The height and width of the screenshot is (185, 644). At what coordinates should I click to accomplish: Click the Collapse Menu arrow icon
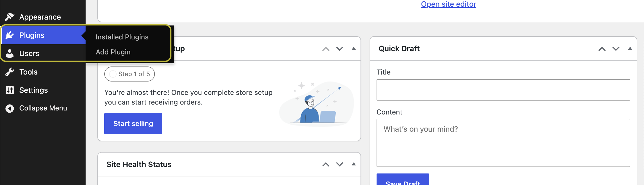(10, 108)
